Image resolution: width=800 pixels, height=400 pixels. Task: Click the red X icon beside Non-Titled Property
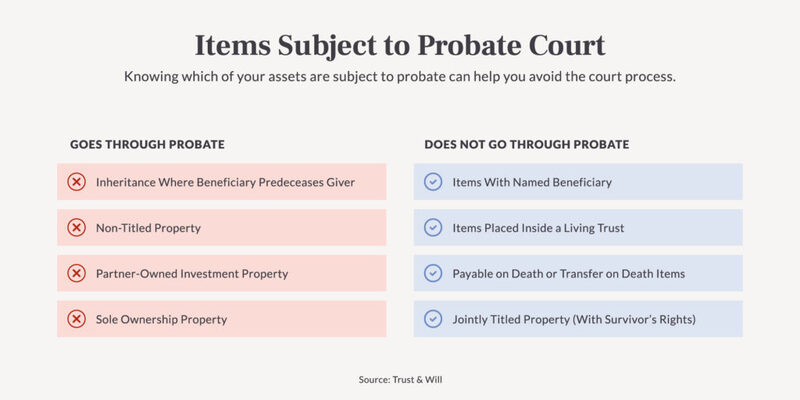(77, 228)
